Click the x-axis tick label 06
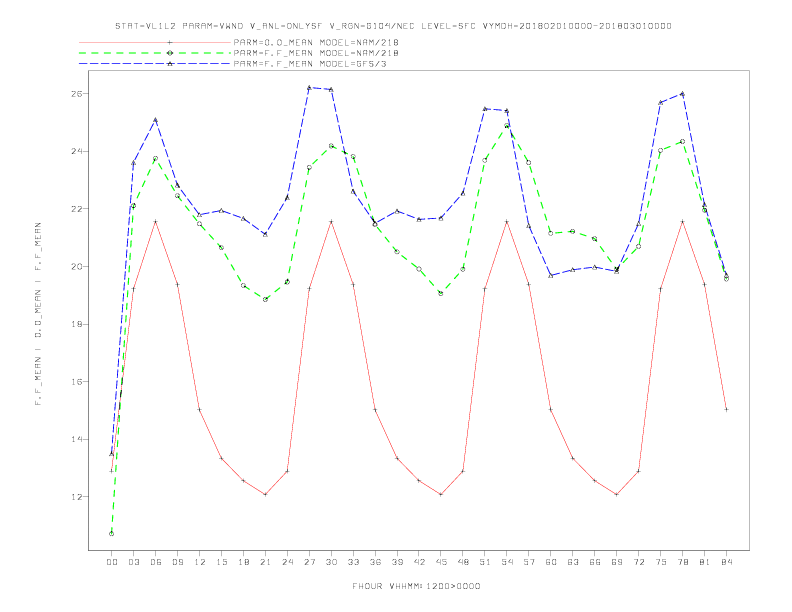 pos(156,562)
